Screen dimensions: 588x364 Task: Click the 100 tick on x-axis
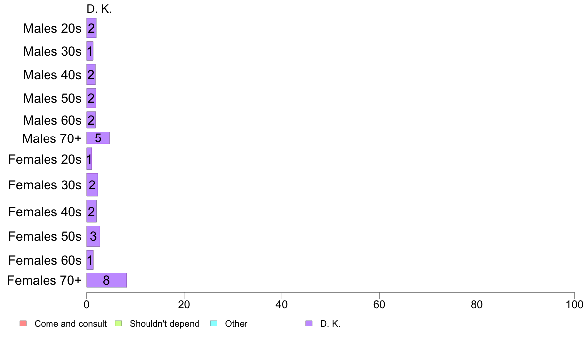(x=574, y=304)
